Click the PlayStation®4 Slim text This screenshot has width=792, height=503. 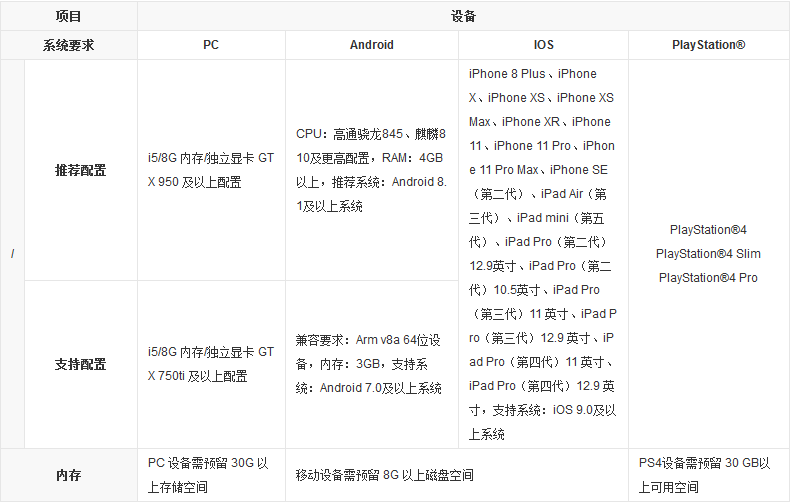click(x=708, y=254)
